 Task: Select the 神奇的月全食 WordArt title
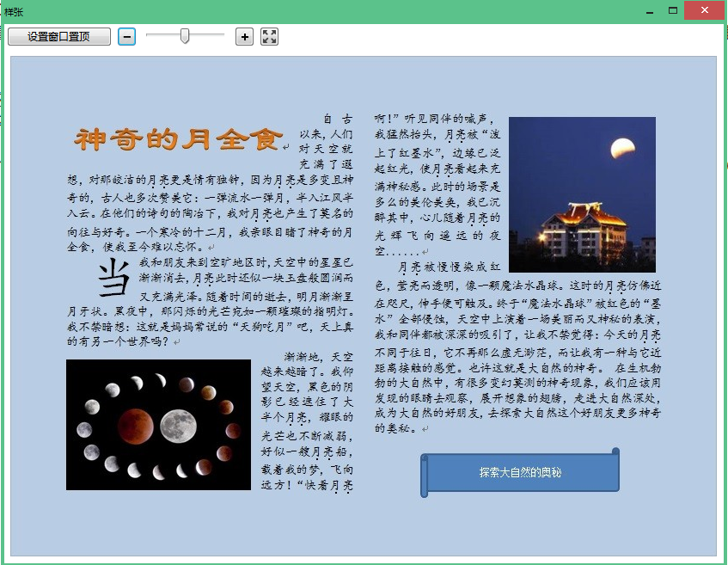coord(179,138)
